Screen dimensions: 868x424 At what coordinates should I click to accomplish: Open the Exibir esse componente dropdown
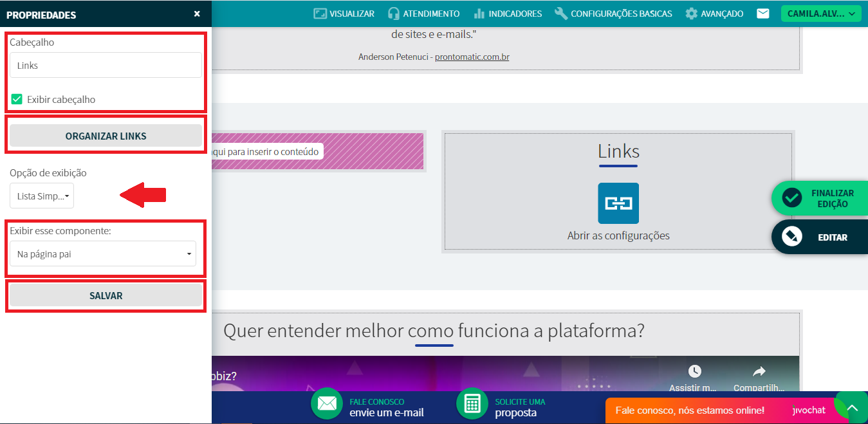coord(103,254)
